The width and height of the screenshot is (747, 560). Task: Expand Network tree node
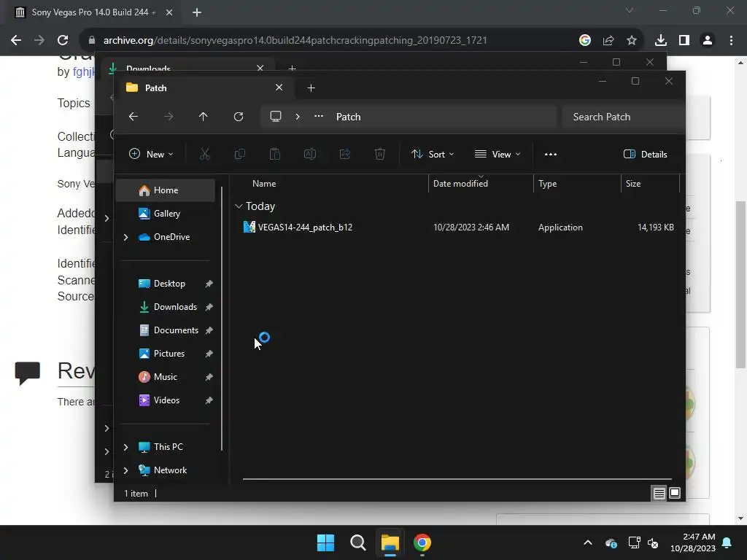pos(125,470)
